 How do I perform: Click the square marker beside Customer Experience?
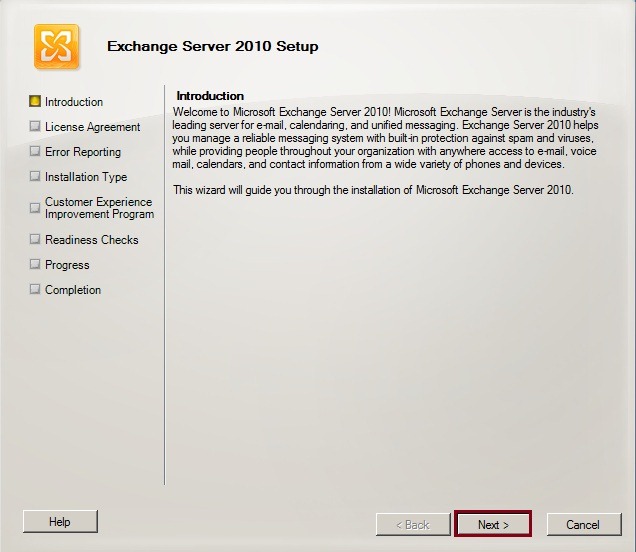tap(35, 202)
